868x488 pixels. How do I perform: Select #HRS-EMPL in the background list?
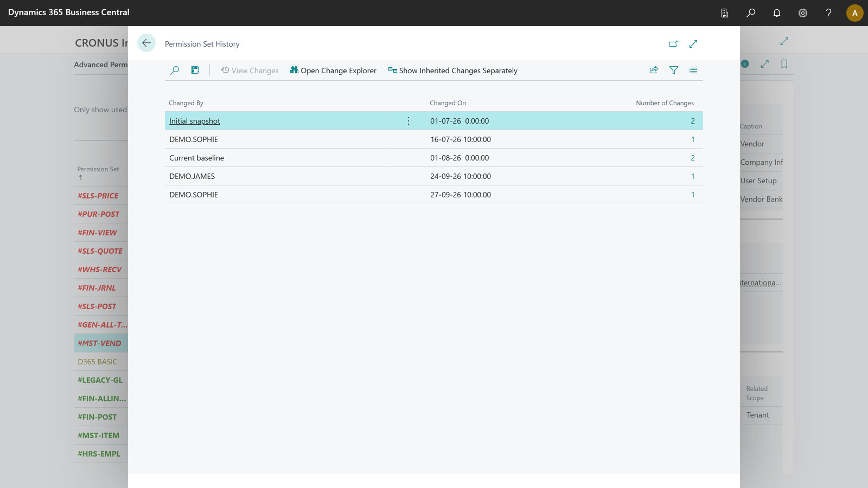99,454
